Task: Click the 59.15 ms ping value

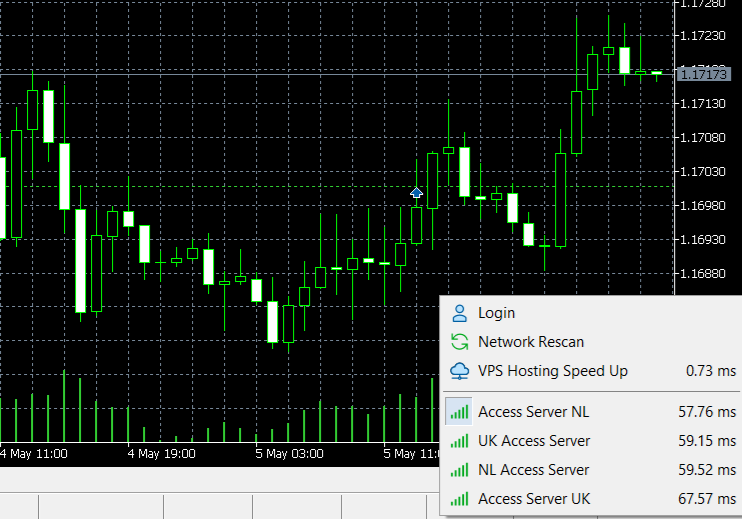Action: point(707,441)
